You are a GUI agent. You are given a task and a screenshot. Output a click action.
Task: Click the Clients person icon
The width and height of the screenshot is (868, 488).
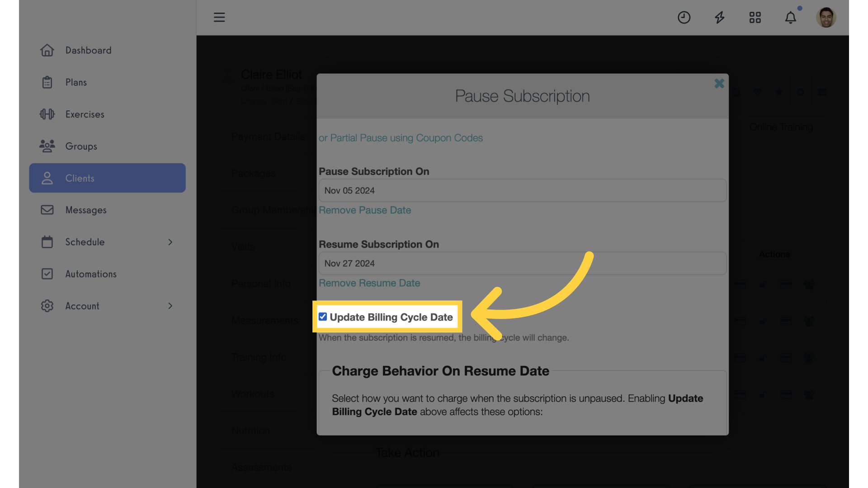tap(47, 178)
